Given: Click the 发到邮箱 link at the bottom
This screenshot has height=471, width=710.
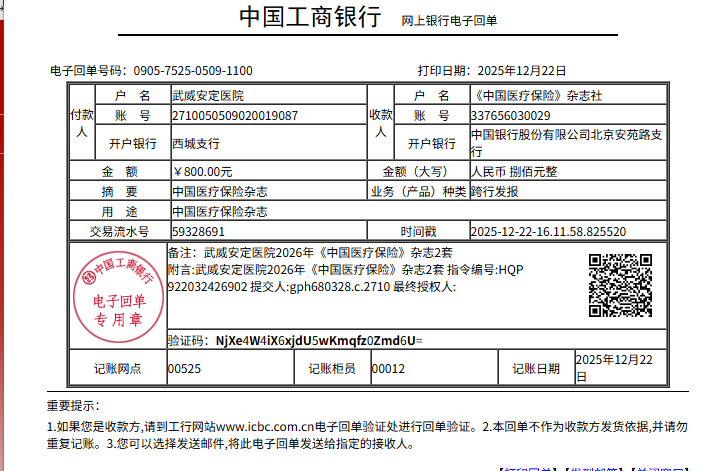Looking at the screenshot, I should 593,468.
